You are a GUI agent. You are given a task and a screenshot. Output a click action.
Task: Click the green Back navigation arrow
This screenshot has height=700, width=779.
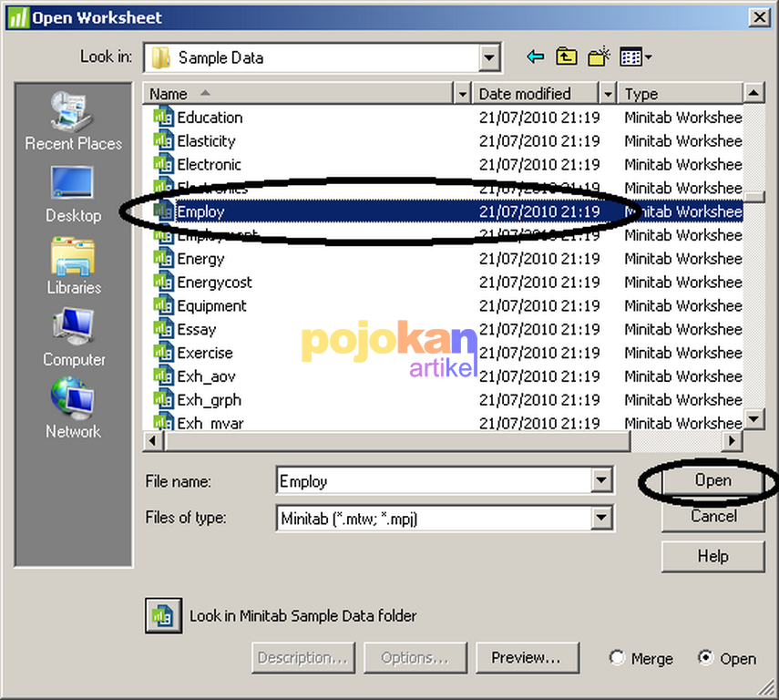click(x=536, y=56)
